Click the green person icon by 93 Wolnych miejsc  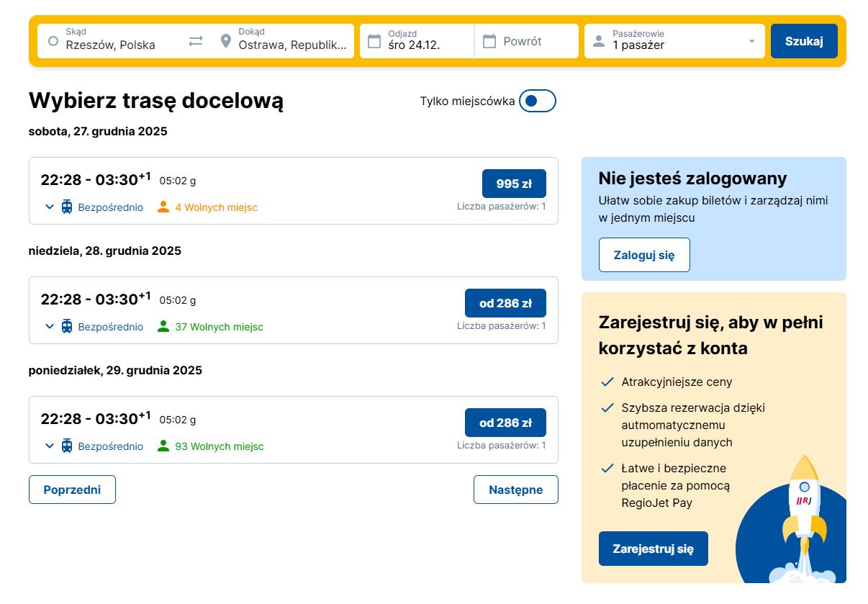click(x=163, y=446)
